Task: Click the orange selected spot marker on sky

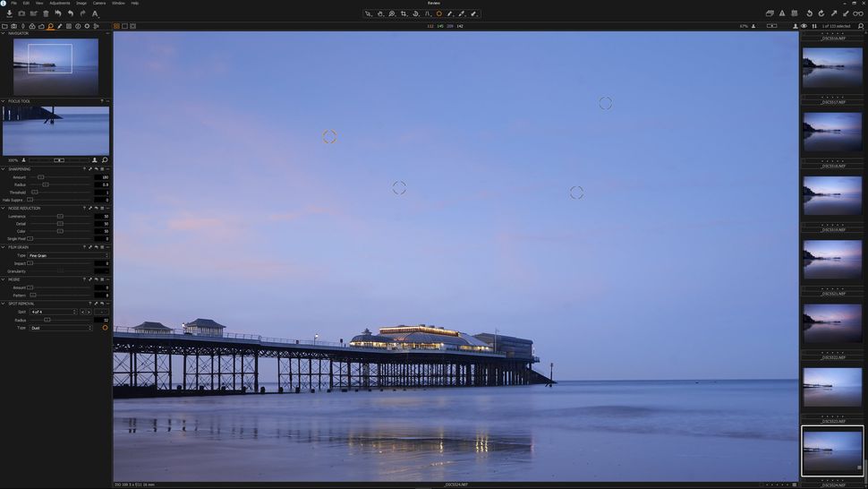Action: pyautogui.click(x=329, y=137)
